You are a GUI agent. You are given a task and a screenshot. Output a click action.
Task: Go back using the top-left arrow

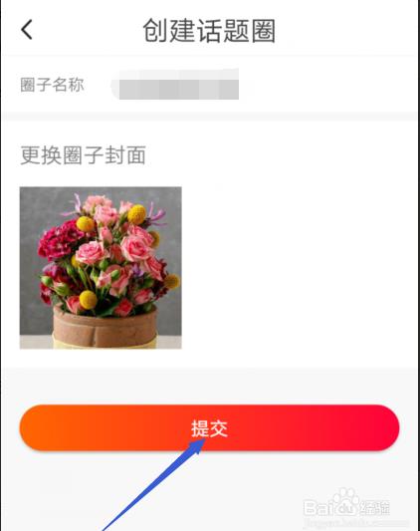[x=27, y=30]
